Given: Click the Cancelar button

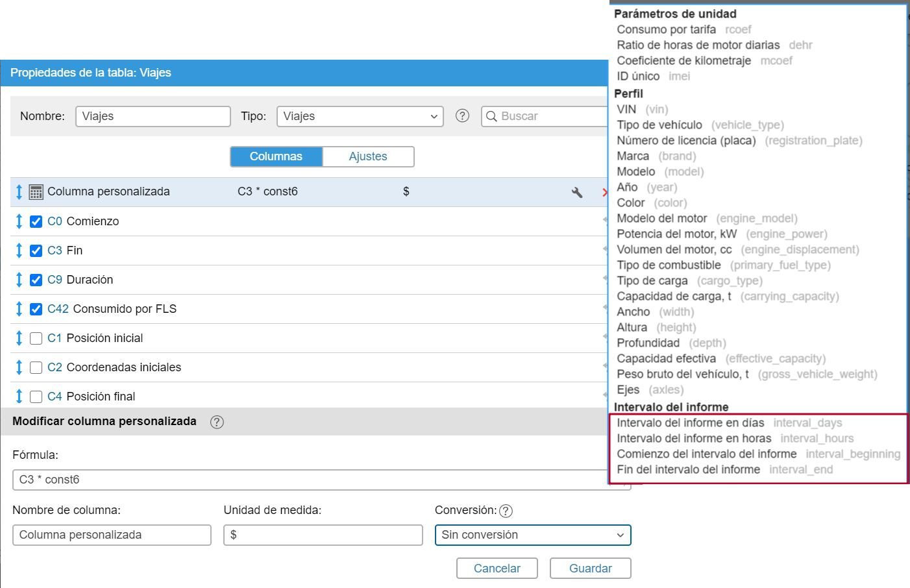Looking at the screenshot, I should pos(497,569).
